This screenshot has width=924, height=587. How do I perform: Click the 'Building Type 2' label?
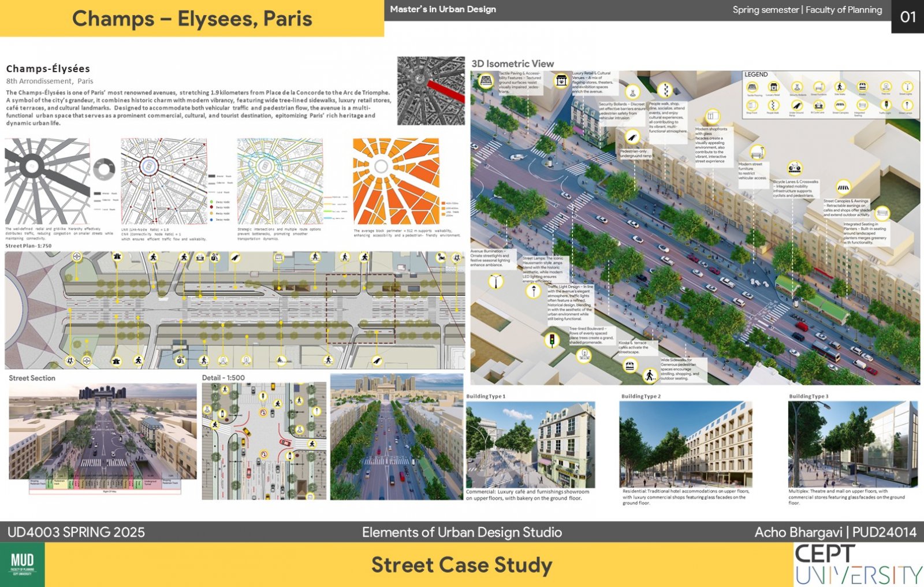click(x=641, y=396)
